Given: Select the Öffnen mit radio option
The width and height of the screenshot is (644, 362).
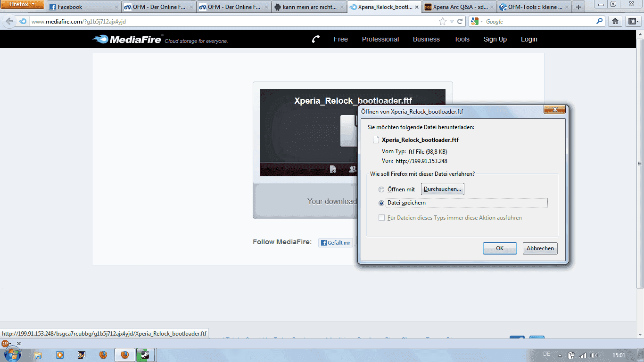Looking at the screenshot, I should point(381,189).
